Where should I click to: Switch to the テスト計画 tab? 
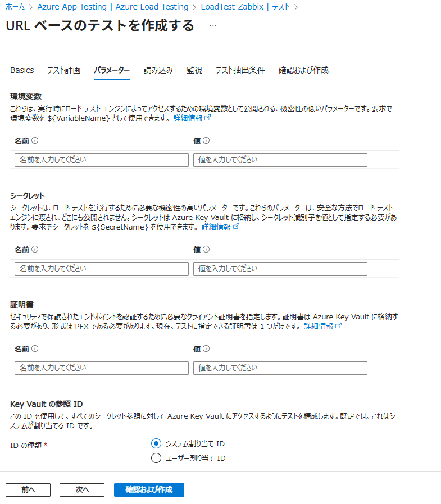[x=63, y=71]
